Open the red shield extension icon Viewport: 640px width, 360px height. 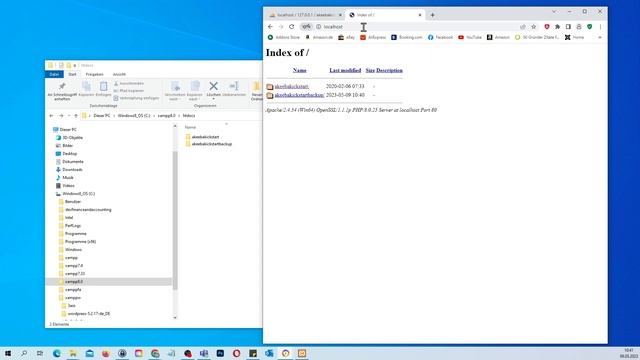(547, 27)
